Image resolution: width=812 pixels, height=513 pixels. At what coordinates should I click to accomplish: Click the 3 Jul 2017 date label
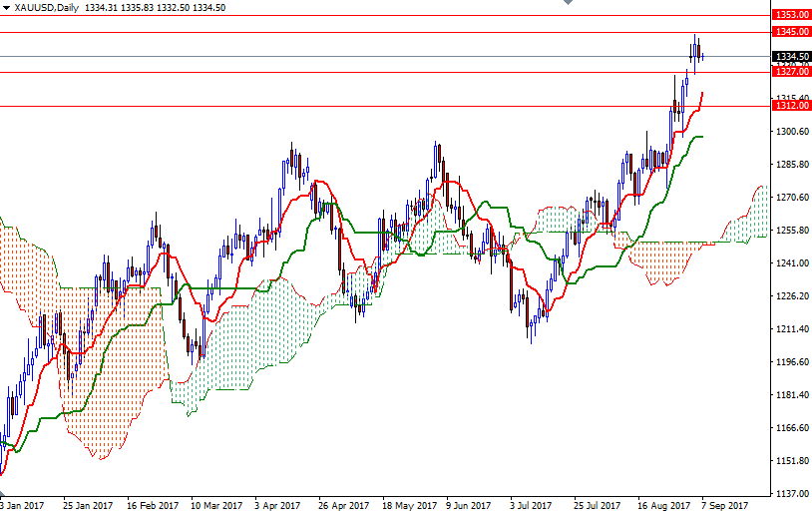[533, 505]
